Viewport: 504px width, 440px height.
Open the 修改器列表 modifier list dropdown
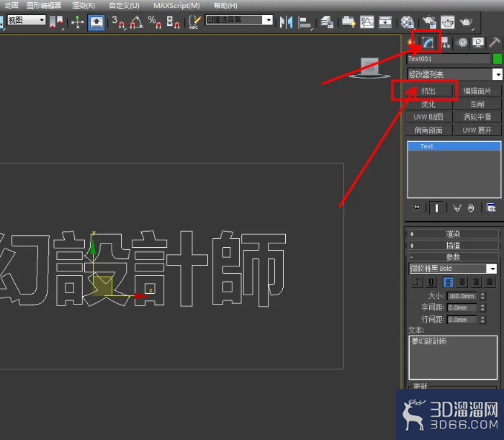[454, 75]
